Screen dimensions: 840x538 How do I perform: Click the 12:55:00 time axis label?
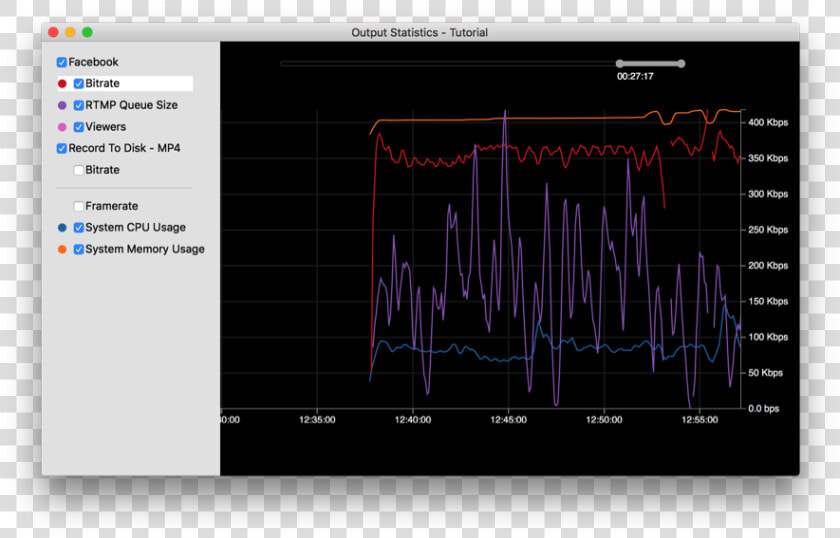700,420
